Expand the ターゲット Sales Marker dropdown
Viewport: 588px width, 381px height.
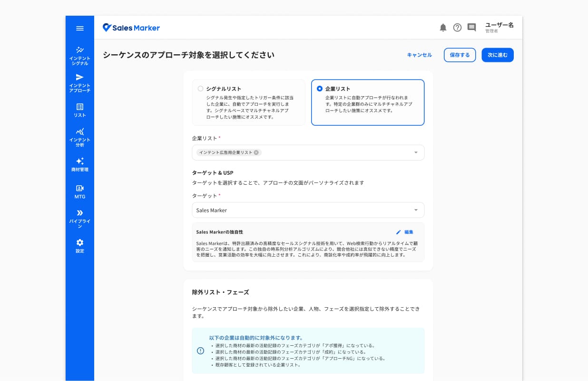308,210
